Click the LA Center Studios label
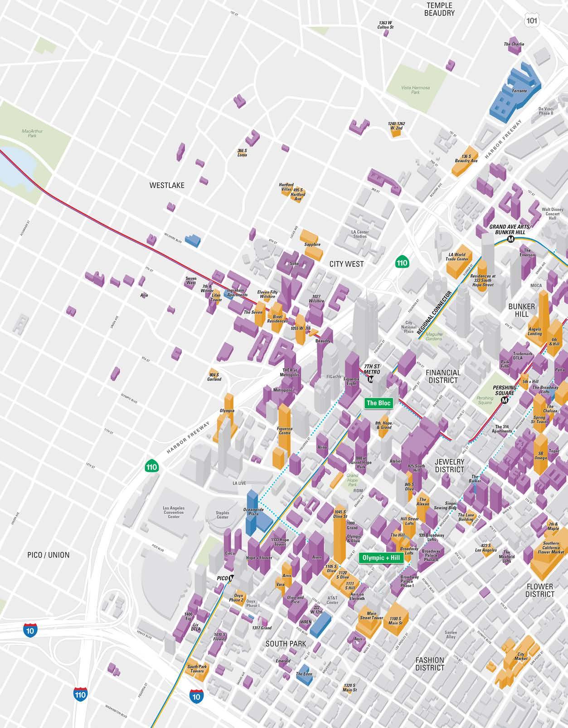 tap(360, 234)
